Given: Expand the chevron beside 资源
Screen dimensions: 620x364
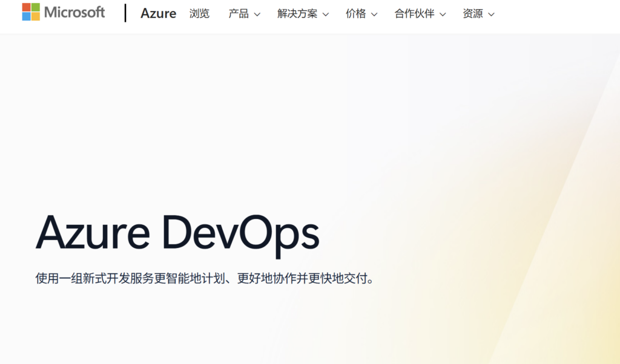Looking at the screenshot, I should [x=492, y=15].
